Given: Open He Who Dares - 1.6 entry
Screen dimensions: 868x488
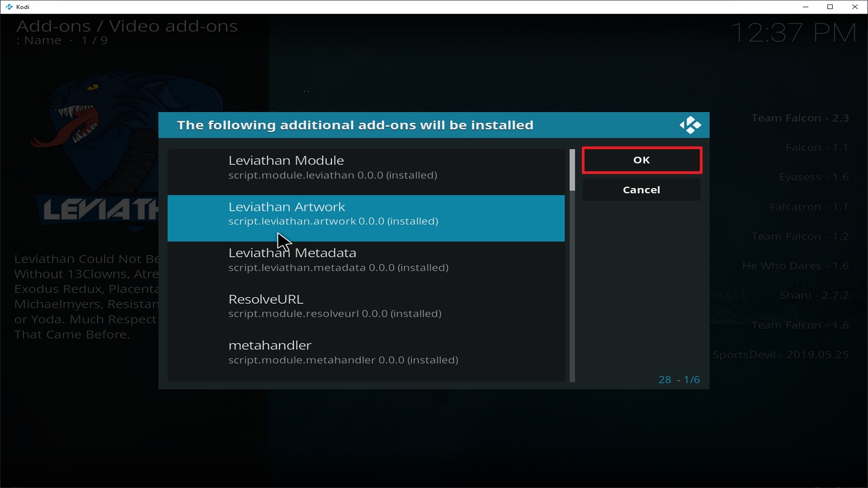Looking at the screenshot, I should 795,266.
